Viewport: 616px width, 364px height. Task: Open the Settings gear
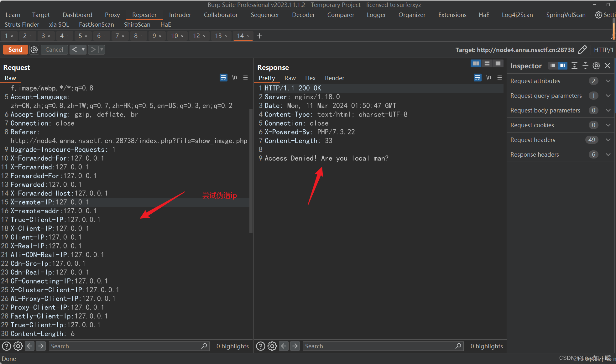[598, 15]
